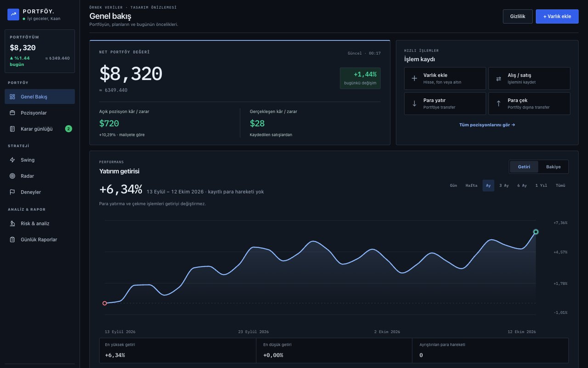Image resolution: width=588 pixels, height=368 pixels.
Task: Select the Ay time range
Action: pyautogui.click(x=488, y=185)
